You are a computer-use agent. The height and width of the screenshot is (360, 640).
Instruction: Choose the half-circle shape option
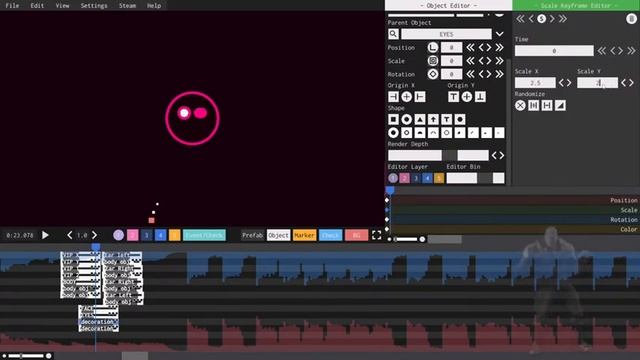(x=420, y=133)
